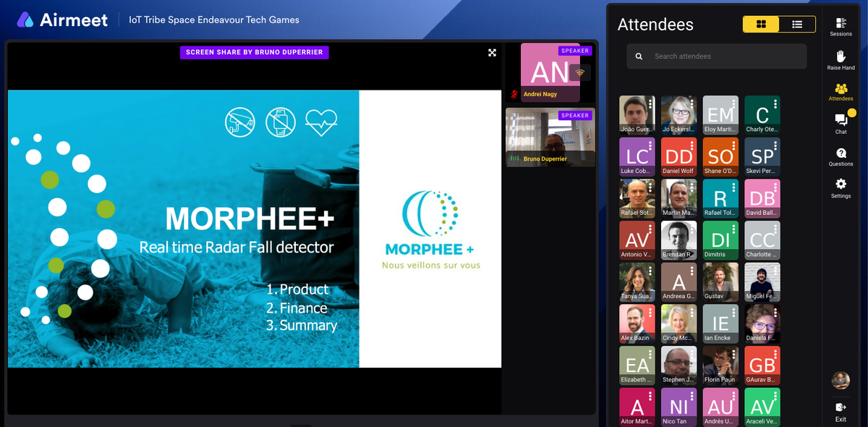Click the Airmeet logo

61,20
